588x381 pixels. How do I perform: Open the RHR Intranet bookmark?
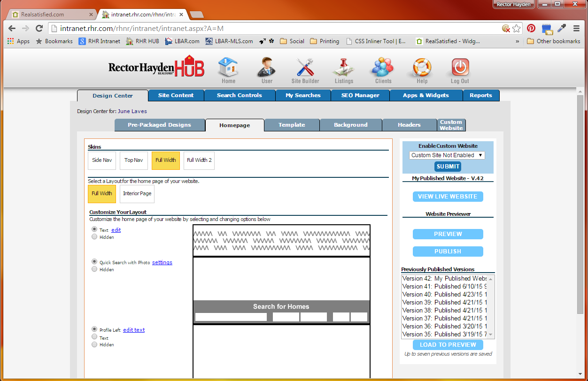(99, 41)
